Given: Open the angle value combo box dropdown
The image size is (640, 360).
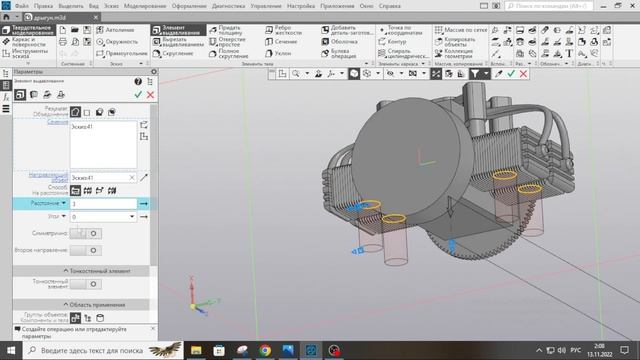Looking at the screenshot, I should coord(132,217).
